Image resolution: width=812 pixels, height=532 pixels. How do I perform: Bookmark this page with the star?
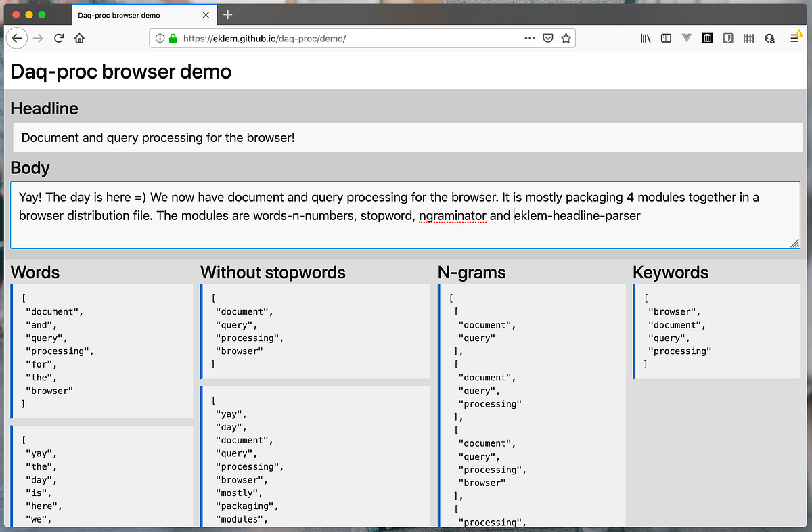tap(566, 38)
